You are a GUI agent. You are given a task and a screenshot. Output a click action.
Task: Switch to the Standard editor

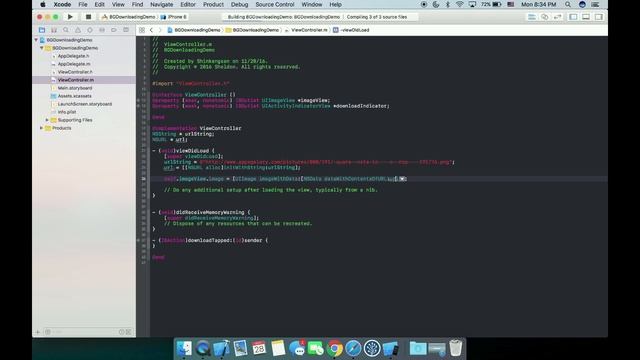[531, 17]
